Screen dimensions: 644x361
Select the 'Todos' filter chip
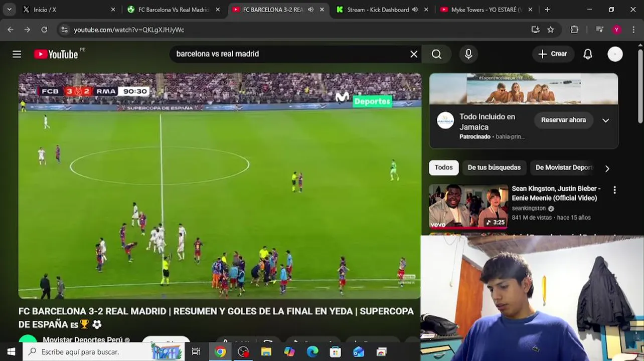tap(443, 167)
